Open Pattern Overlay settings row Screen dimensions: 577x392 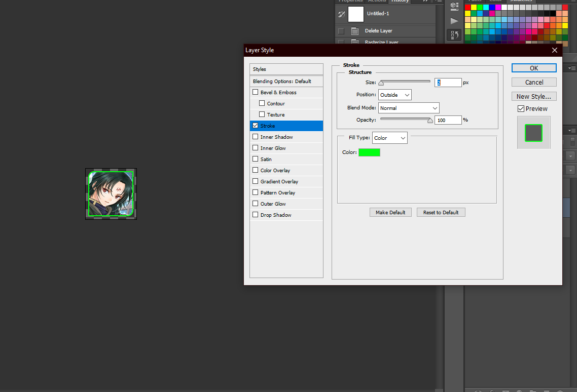[x=286, y=192]
